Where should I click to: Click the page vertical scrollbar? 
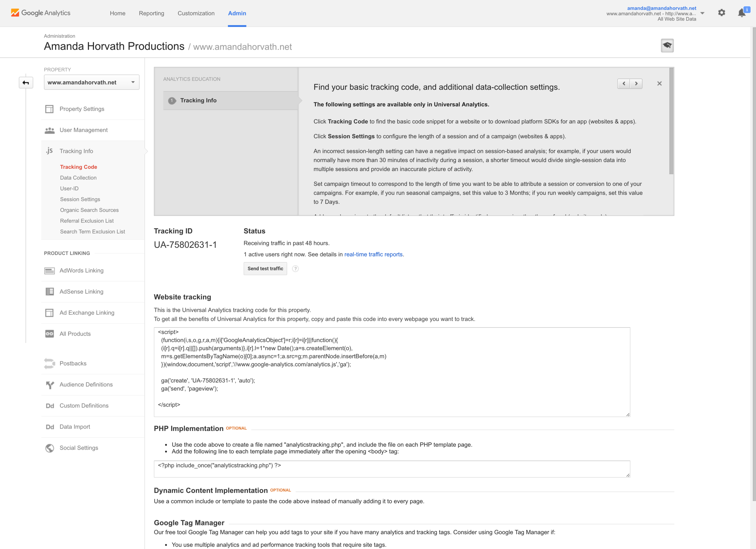point(754,263)
